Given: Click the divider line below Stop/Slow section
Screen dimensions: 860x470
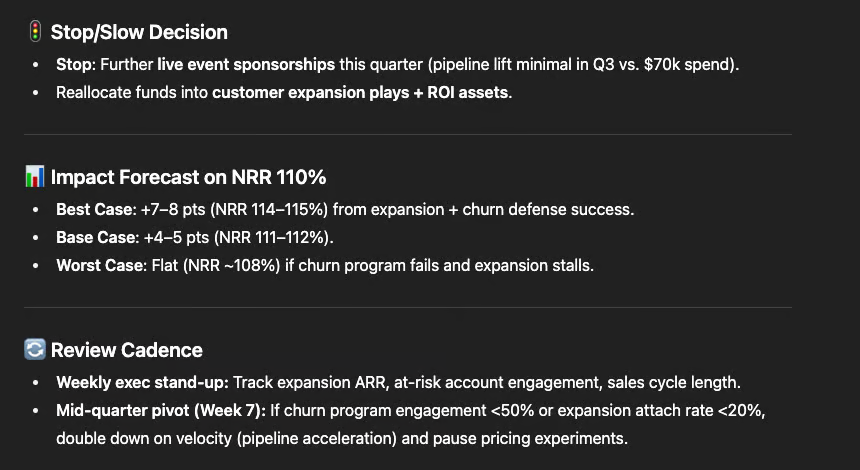Looking at the screenshot, I should pyautogui.click(x=408, y=134).
